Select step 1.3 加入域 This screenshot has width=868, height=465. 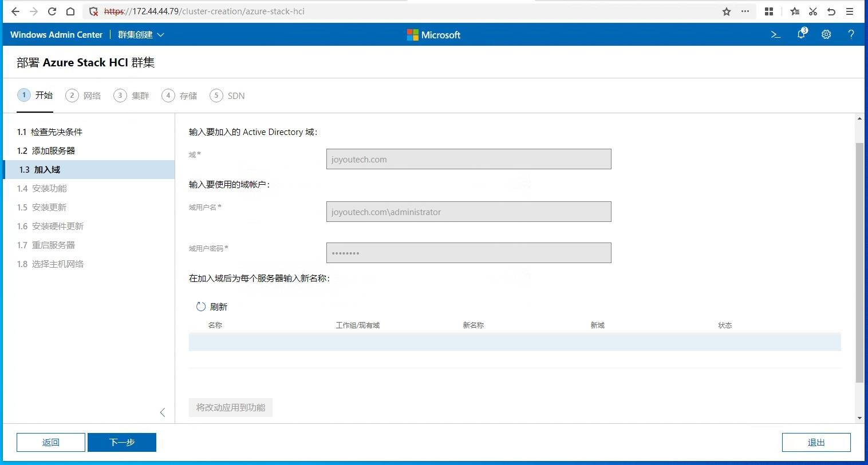click(89, 170)
